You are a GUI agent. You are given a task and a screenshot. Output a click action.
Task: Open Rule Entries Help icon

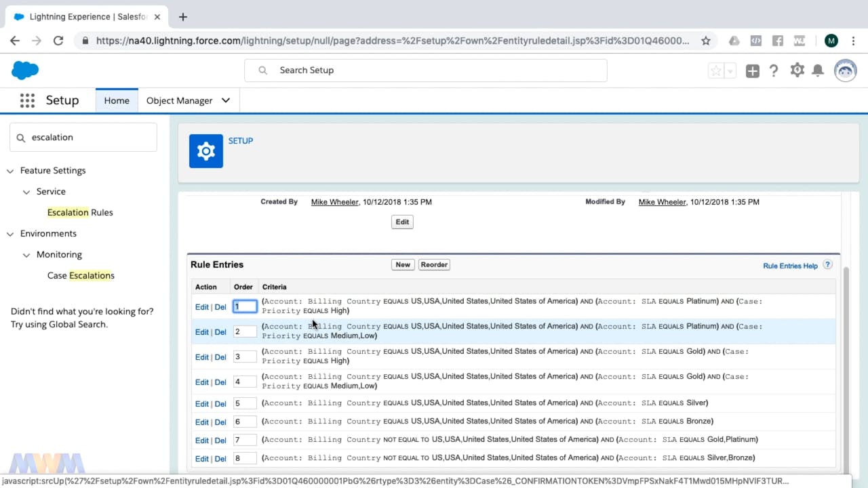[x=827, y=265]
